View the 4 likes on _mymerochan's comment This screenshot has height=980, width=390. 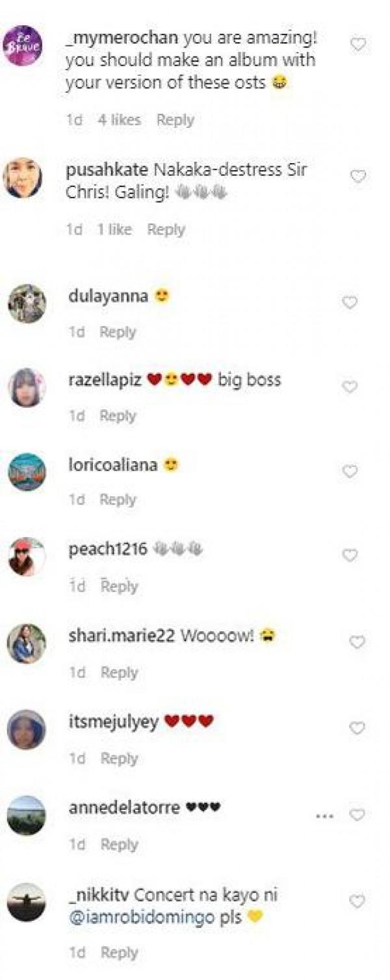(119, 120)
